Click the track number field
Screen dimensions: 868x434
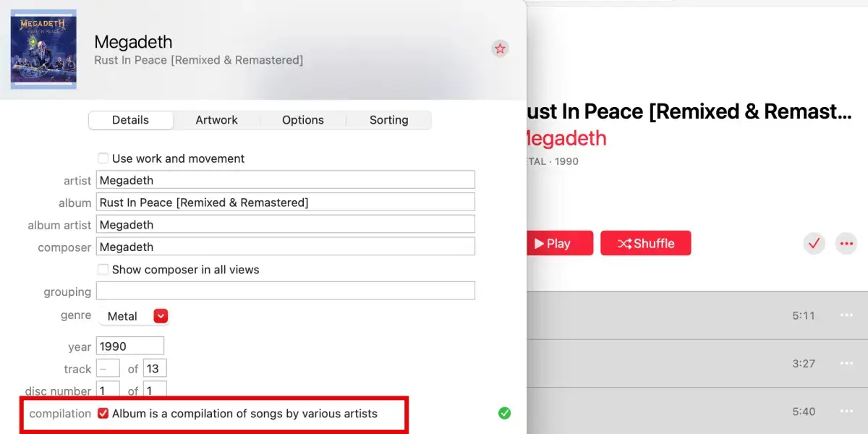pyautogui.click(x=108, y=368)
